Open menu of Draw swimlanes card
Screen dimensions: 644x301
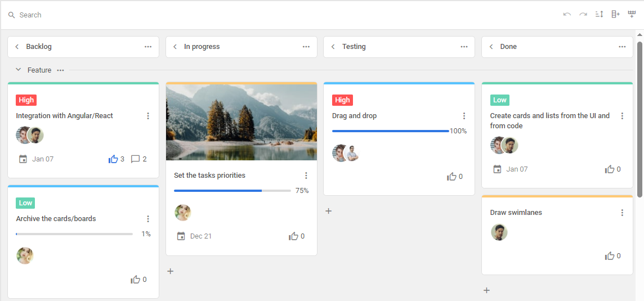pos(622,213)
